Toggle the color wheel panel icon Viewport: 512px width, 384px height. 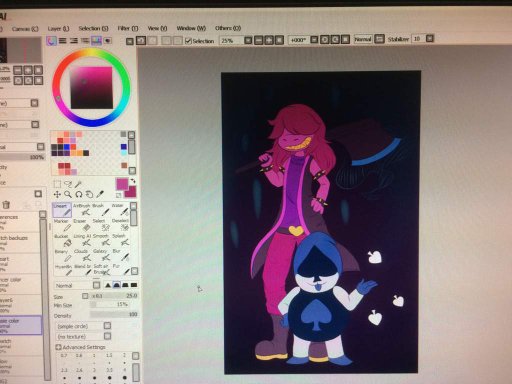tap(52, 41)
